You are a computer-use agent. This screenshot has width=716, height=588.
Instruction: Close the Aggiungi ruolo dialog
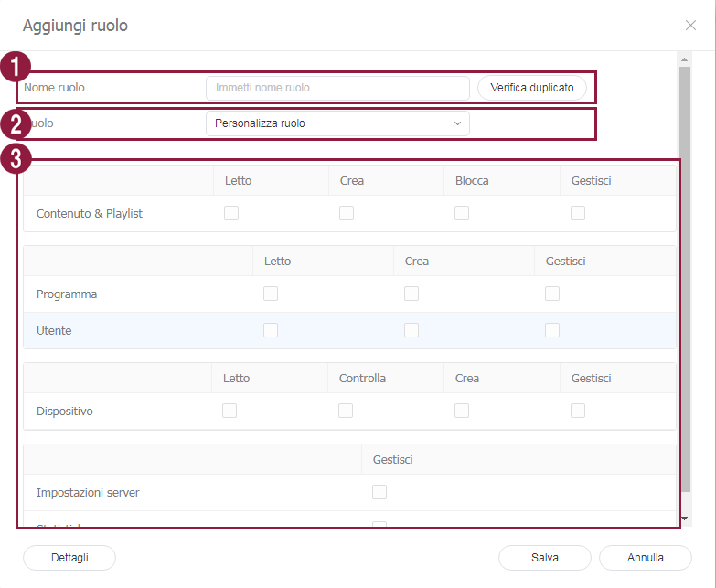690,26
